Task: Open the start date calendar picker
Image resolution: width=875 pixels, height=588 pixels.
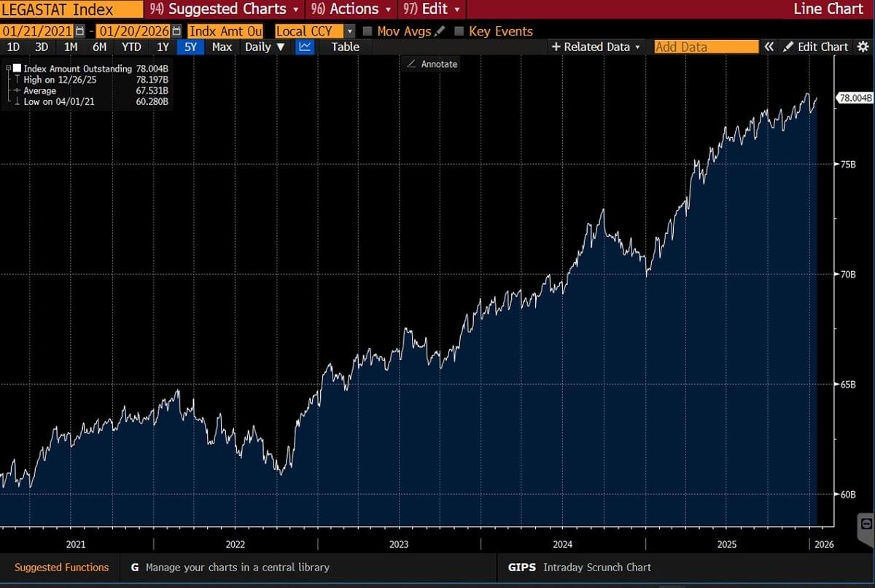Action: pos(80,31)
